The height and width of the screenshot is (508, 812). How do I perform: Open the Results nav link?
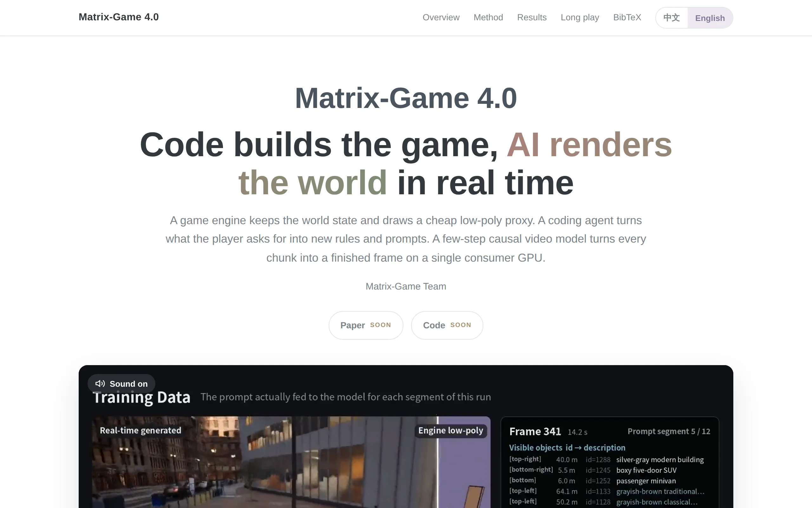[x=532, y=17]
